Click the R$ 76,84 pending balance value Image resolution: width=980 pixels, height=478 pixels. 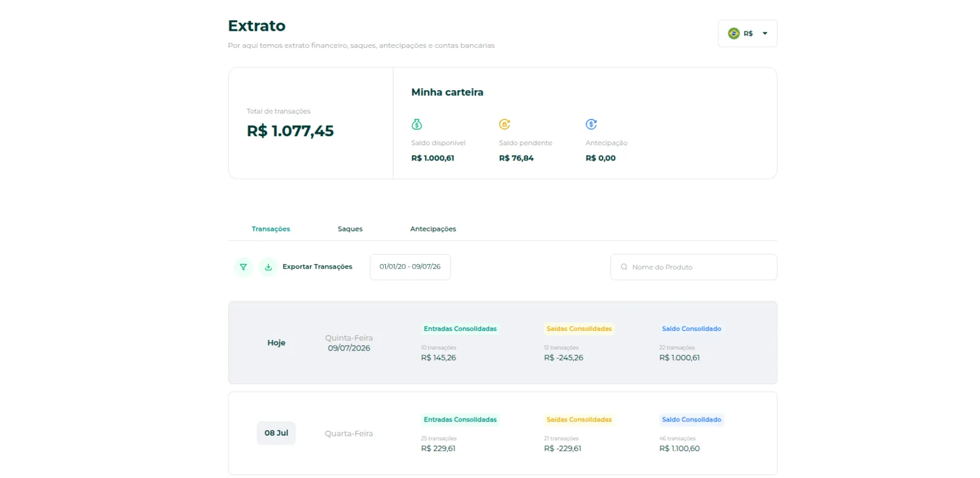pyautogui.click(x=516, y=158)
